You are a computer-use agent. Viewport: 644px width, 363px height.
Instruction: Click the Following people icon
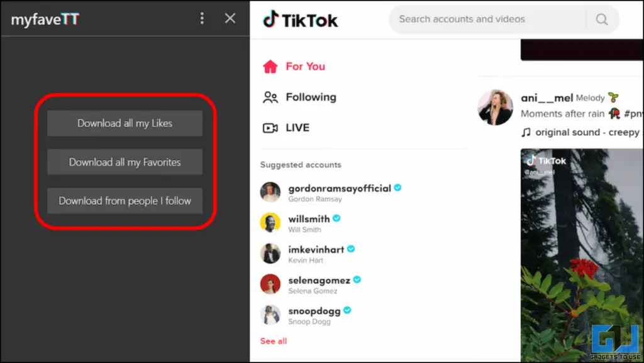[270, 98]
